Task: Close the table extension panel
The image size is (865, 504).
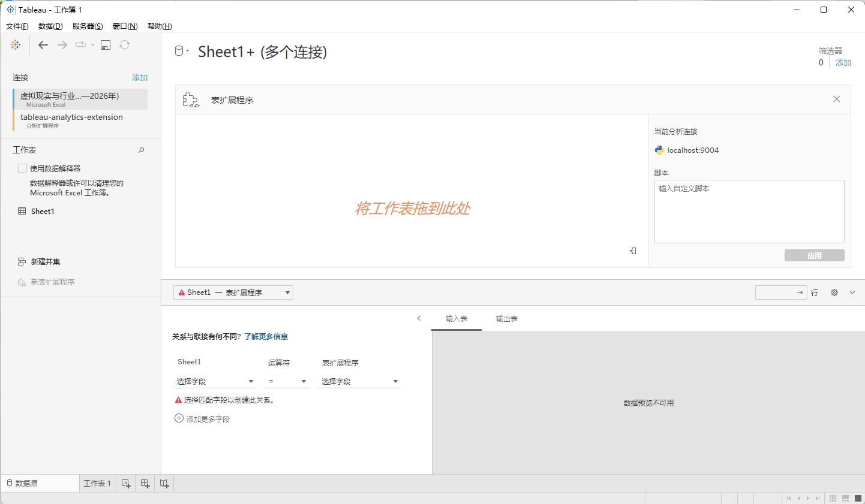Action: tap(837, 99)
